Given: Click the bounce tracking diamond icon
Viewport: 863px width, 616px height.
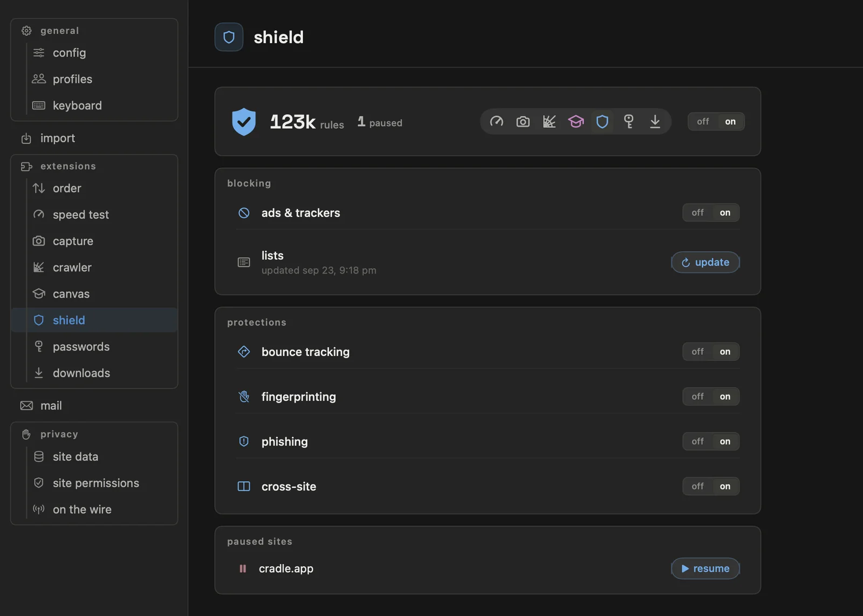Looking at the screenshot, I should (244, 352).
